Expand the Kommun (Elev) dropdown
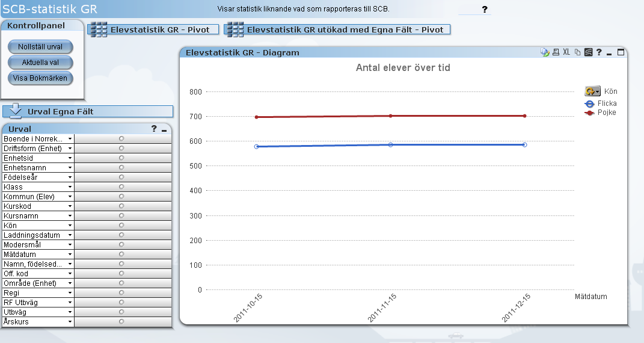This screenshot has width=644, height=343. click(x=70, y=197)
